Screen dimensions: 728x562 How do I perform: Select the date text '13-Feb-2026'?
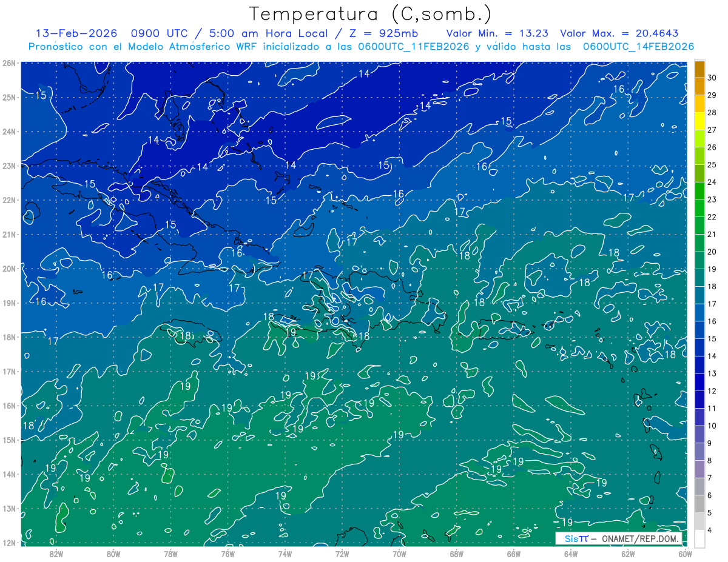pos(77,33)
